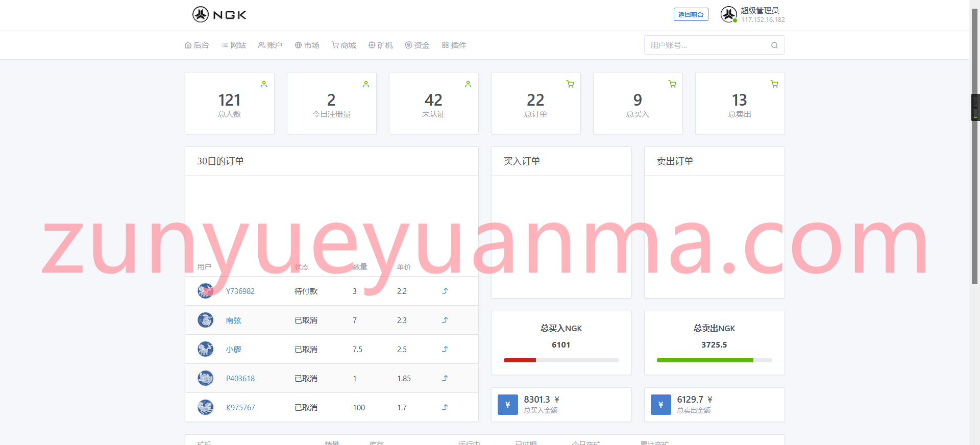Viewport: 980px width, 445px height.
Task: Click avatar of user P403618
Action: coord(205,378)
